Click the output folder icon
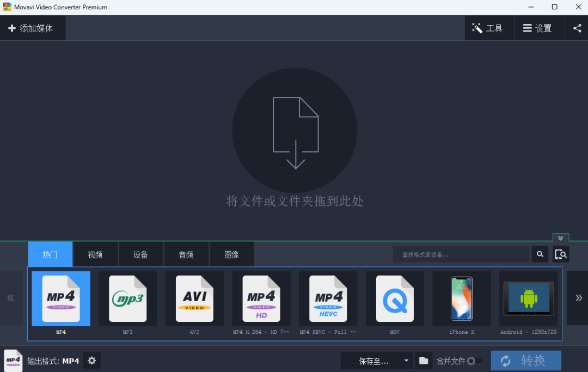 (x=424, y=361)
